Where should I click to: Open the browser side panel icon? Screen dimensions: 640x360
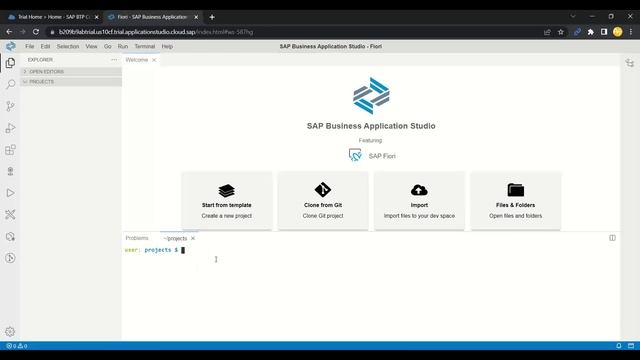(604, 32)
